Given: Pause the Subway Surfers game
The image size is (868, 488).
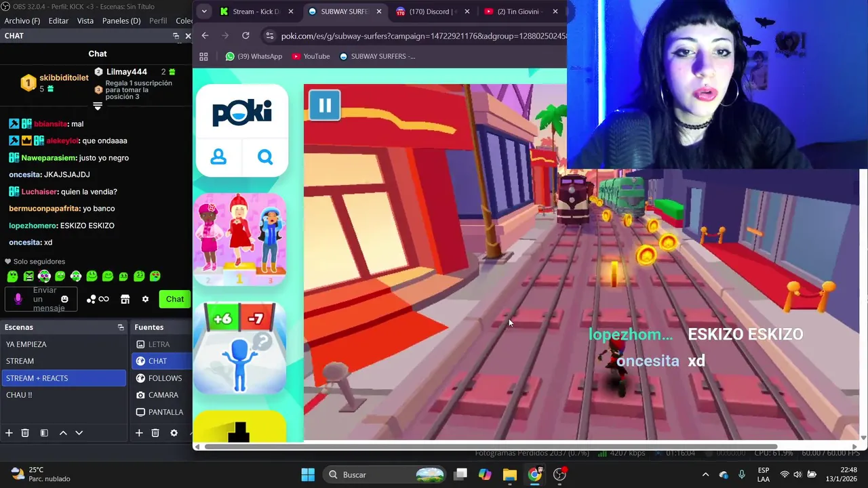Looking at the screenshot, I should pyautogui.click(x=325, y=105).
